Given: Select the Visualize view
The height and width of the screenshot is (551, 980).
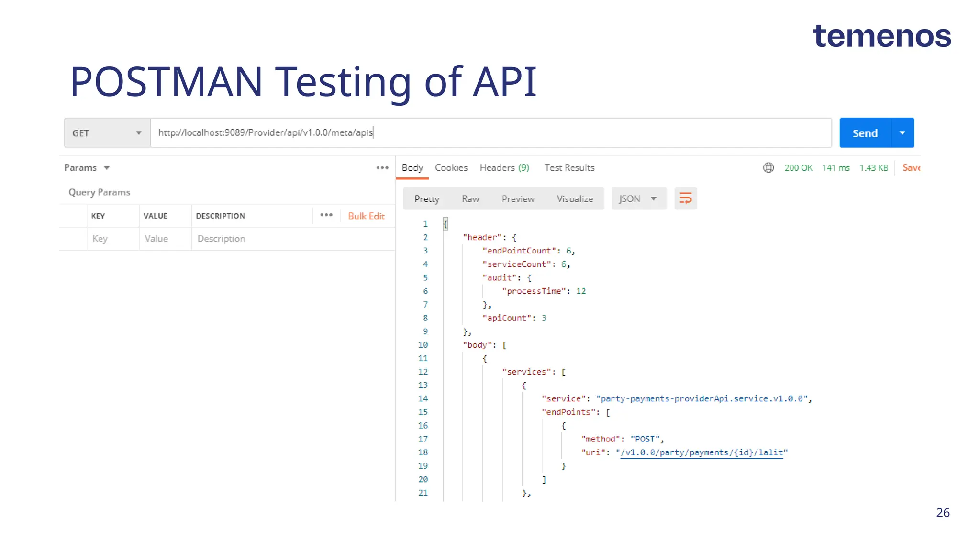Looking at the screenshot, I should (x=574, y=199).
